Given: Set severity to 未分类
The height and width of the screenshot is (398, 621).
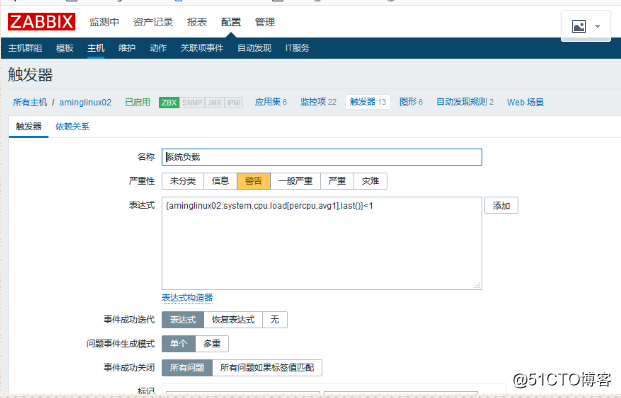Looking at the screenshot, I should 183,181.
